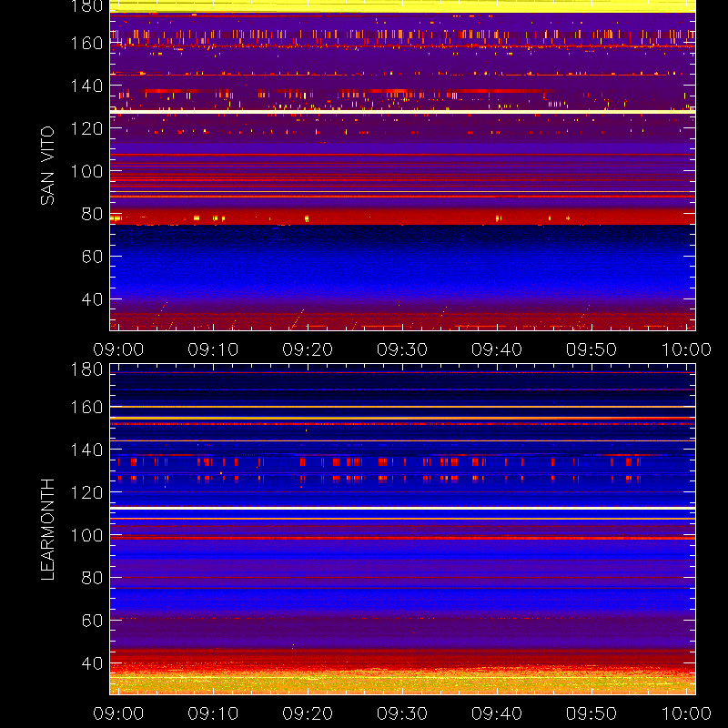
Task: Select the 80 tick label on Learmonth plot
Action: click(x=92, y=578)
